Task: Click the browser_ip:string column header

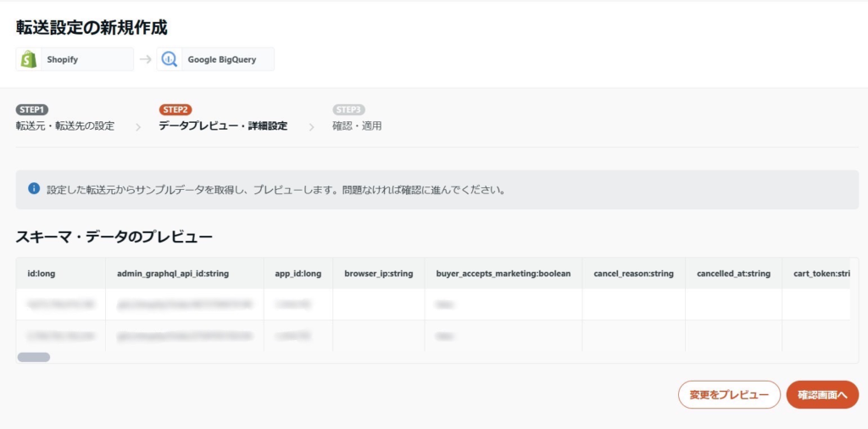Action: click(x=378, y=274)
